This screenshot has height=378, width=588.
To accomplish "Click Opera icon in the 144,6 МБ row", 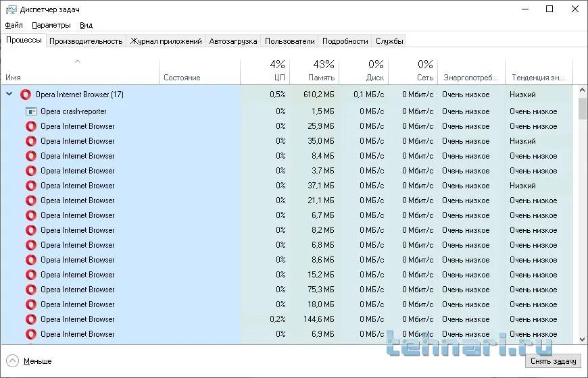I will tap(31, 319).
